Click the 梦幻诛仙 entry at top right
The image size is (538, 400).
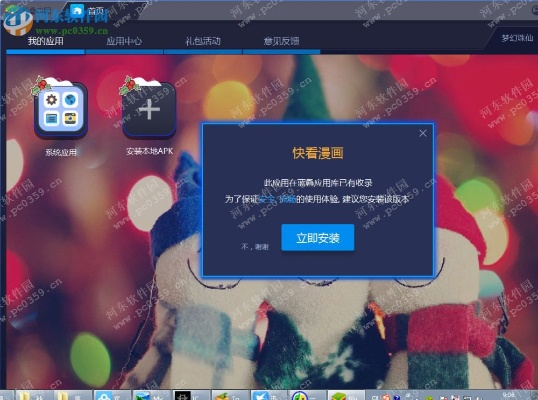point(517,37)
